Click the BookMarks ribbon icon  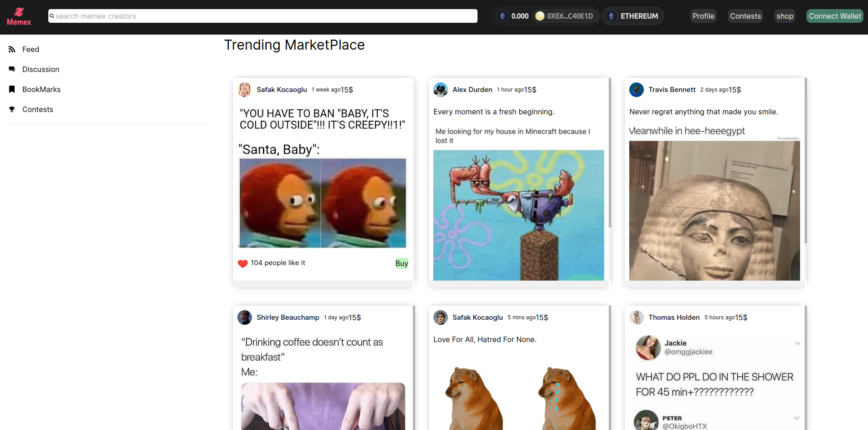[11, 89]
